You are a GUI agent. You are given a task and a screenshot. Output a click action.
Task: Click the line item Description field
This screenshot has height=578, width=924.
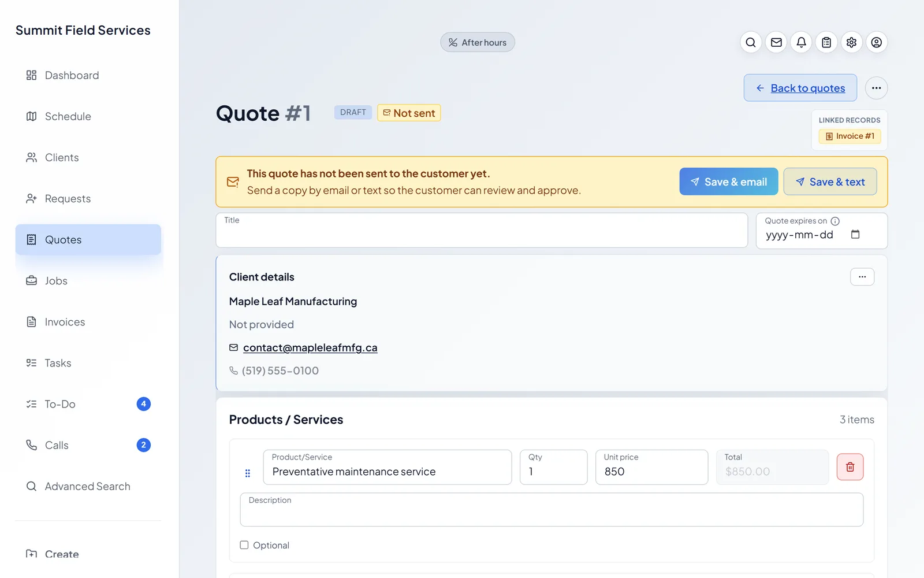[552, 510]
